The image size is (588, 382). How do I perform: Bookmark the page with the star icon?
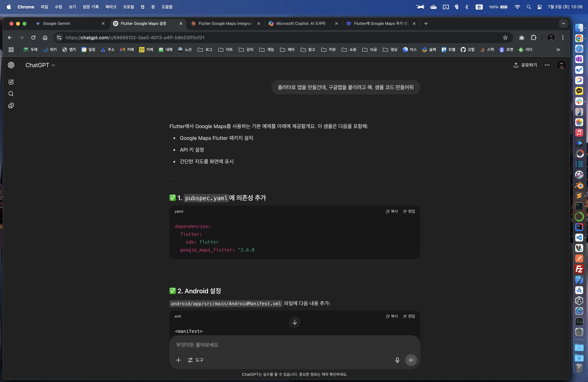pos(505,38)
